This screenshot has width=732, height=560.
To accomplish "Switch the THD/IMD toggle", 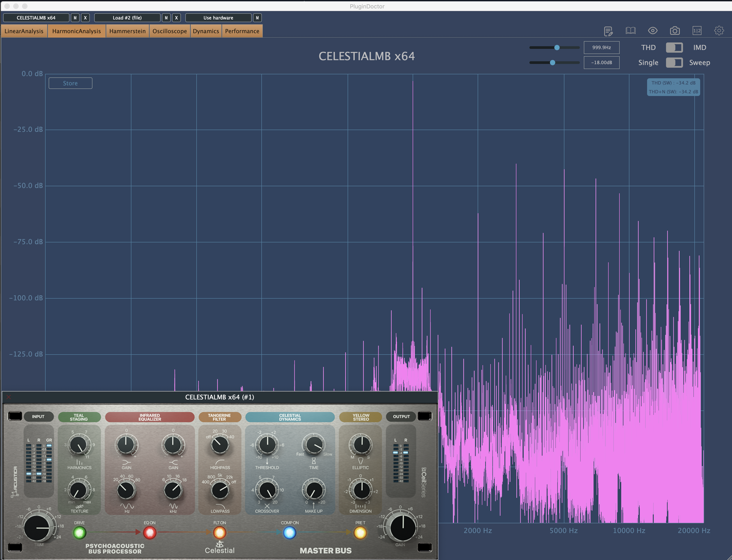I will click(674, 48).
